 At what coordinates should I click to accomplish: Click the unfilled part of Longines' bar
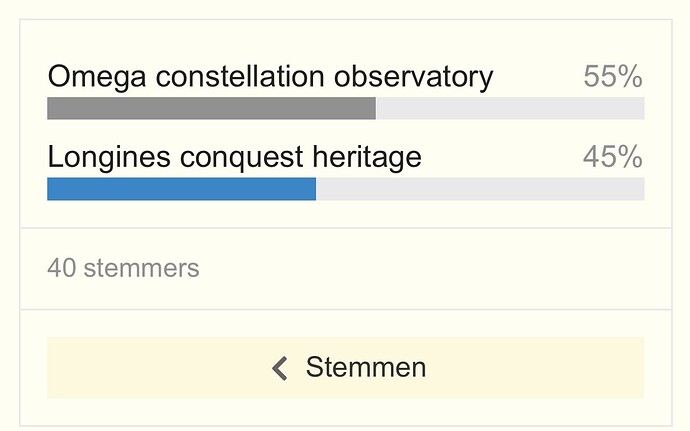479,189
